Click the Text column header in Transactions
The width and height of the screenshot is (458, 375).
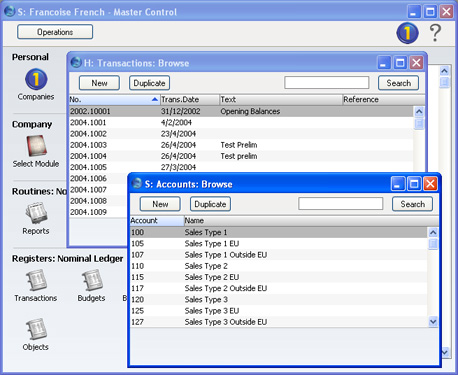[x=281, y=100]
